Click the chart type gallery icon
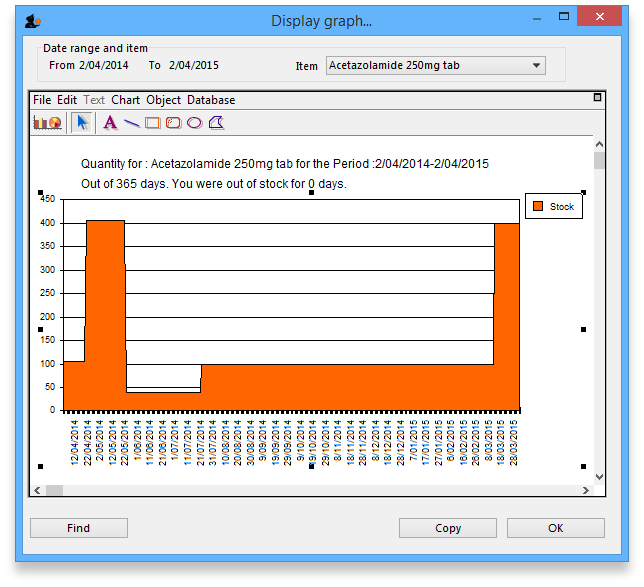644x587 pixels. point(47,122)
